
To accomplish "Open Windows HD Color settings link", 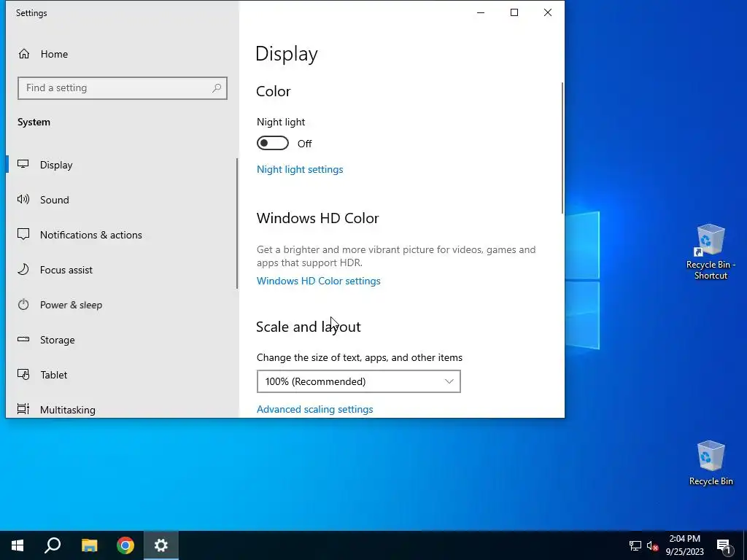I will 318,281.
